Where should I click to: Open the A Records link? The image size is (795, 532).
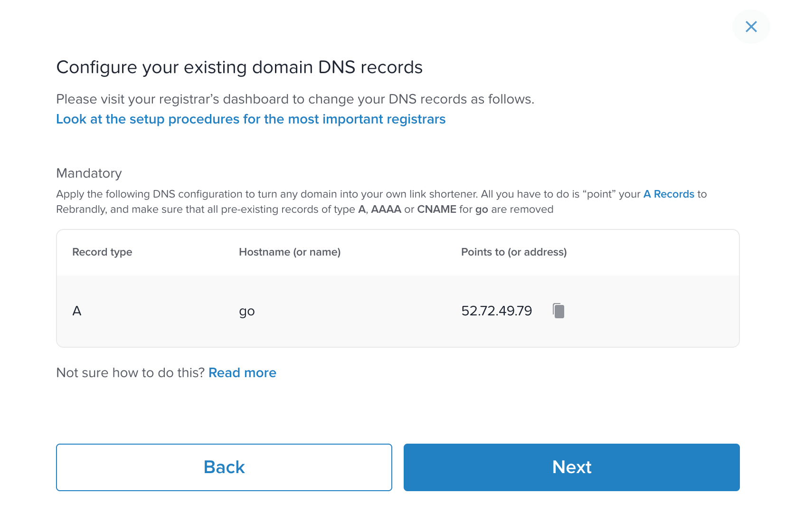click(668, 194)
